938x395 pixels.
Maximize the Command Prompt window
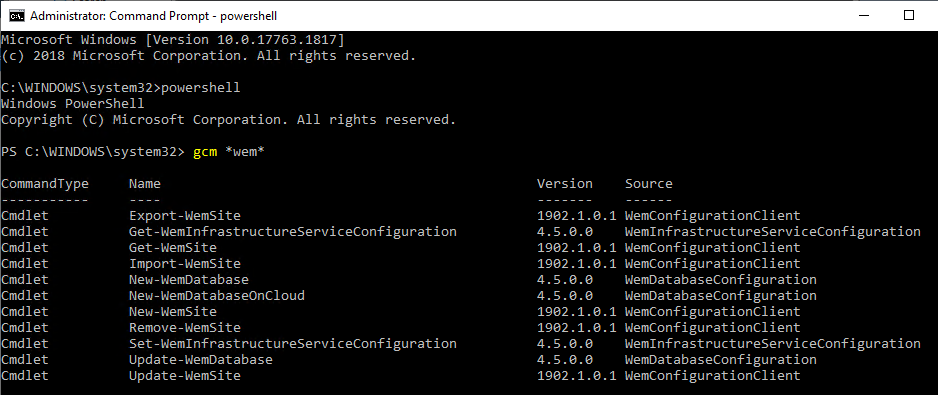(909, 16)
